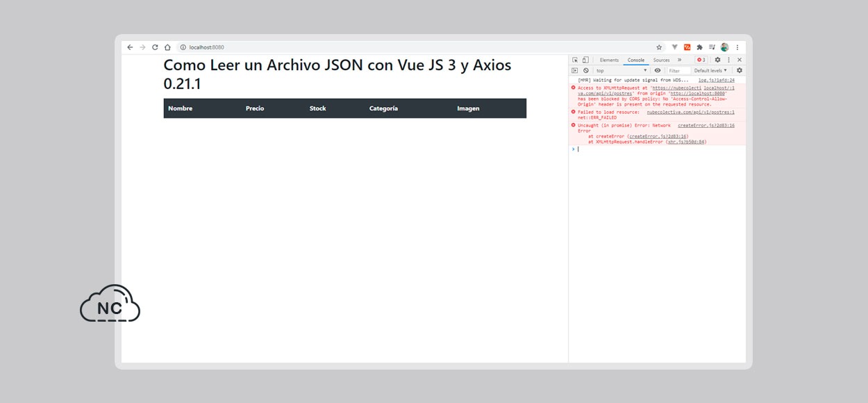868x403 pixels.
Task: Click the Imagen column header
Action: 468,108
